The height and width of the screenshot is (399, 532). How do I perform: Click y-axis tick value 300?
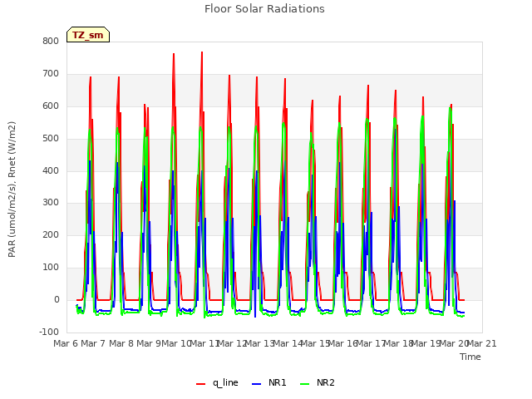point(51,203)
